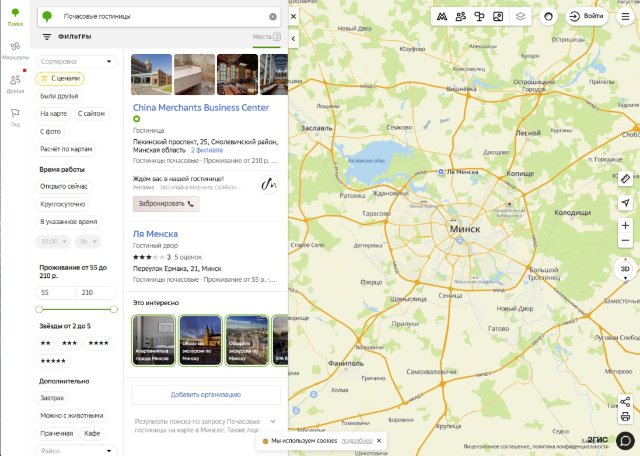This screenshot has height=456, width=640.
Task: Click the filters icon next to ФИЛЬТРЫ
Action: (x=47, y=37)
